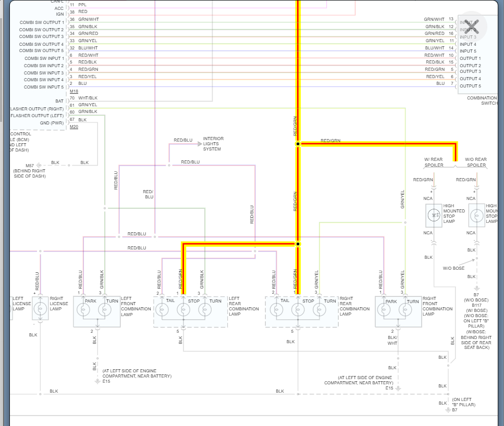Close the wiring diagram overlay
The height and width of the screenshot is (426, 504).
coord(472,27)
